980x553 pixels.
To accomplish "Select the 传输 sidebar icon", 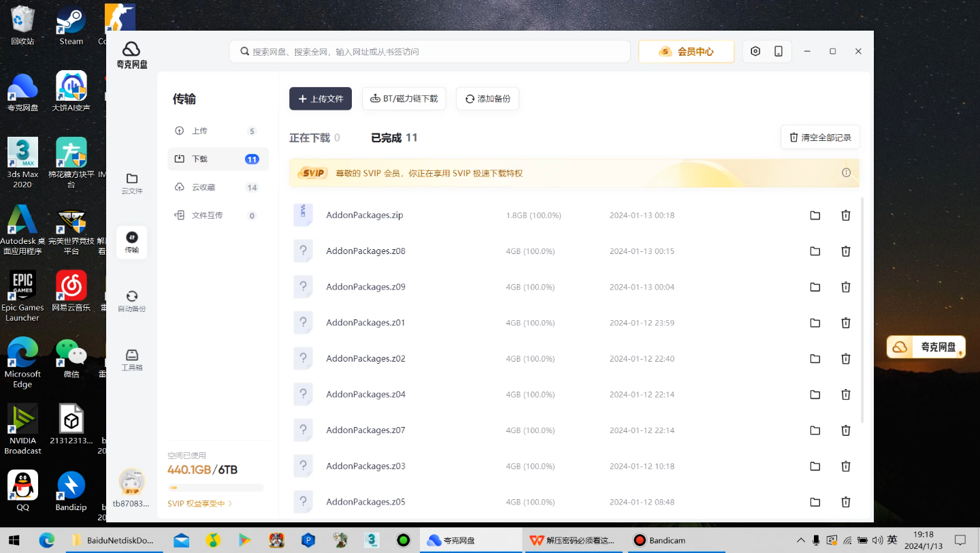I will coord(131,242).
